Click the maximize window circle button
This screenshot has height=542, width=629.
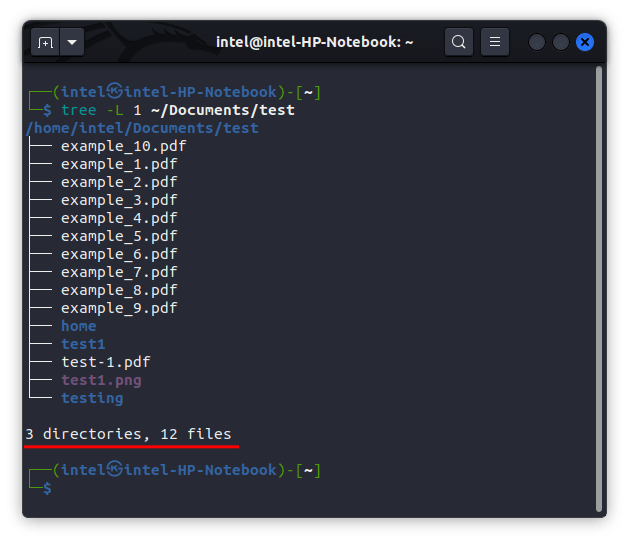pos(561,42)
